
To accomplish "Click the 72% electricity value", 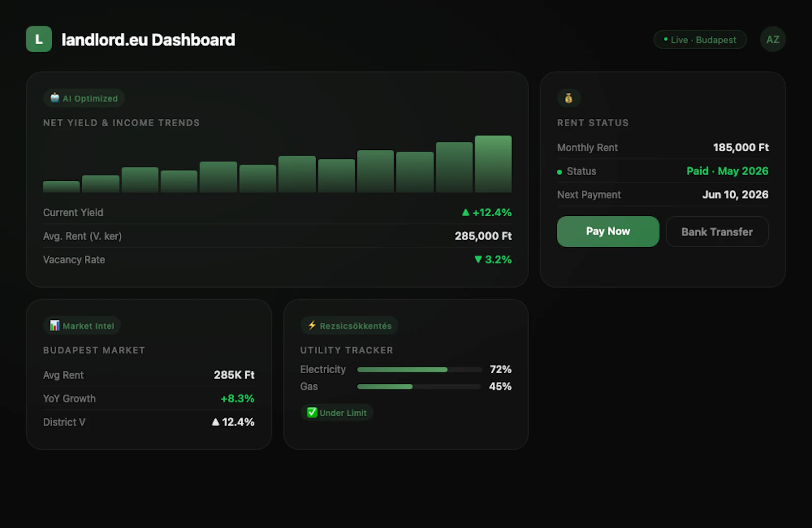I will 500,369.
